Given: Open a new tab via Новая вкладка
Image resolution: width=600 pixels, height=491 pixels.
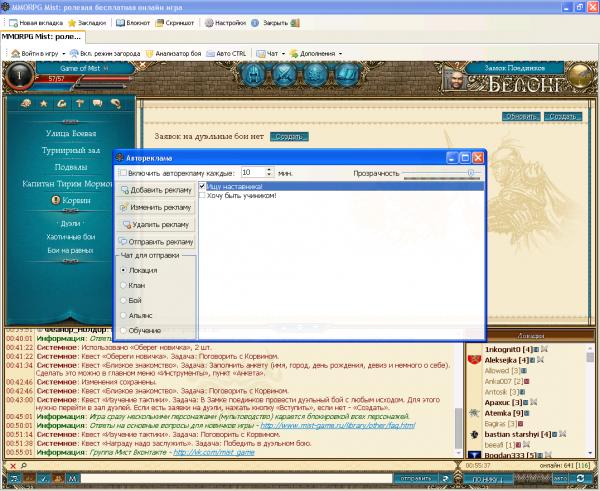Looking at the screenshot, I should coord(36,23).
